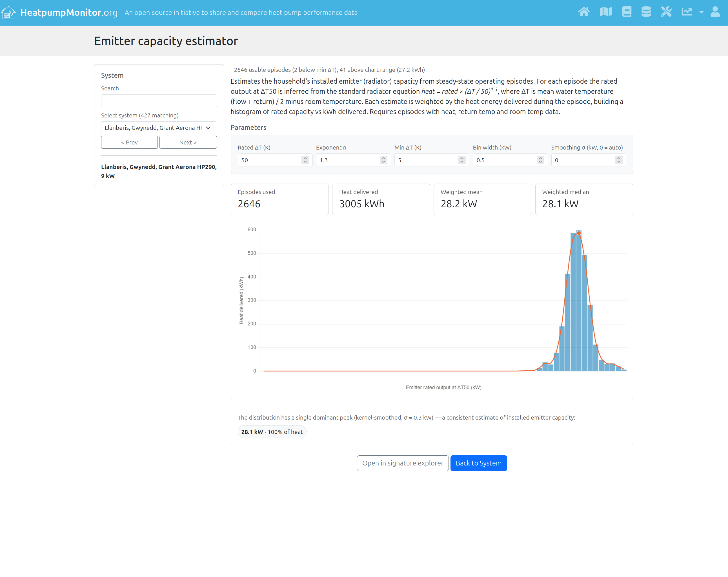Open the user account icon

click(715, 12)
